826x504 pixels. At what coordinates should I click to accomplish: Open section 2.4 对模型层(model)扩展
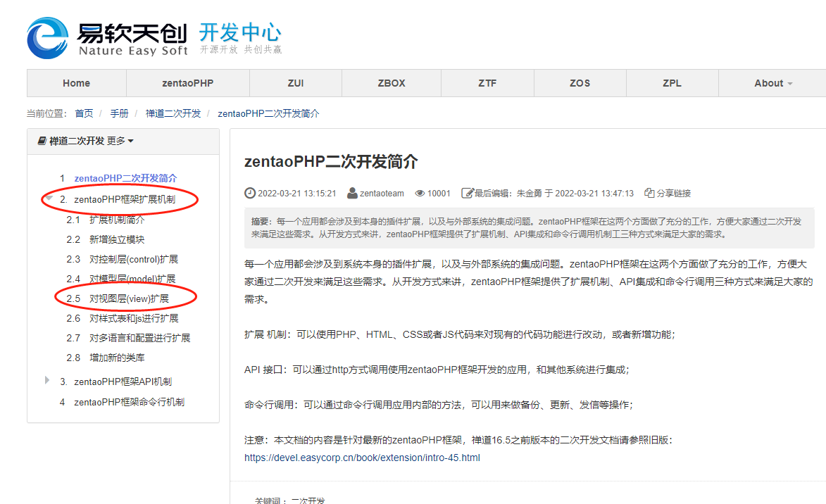click(132, 279)
